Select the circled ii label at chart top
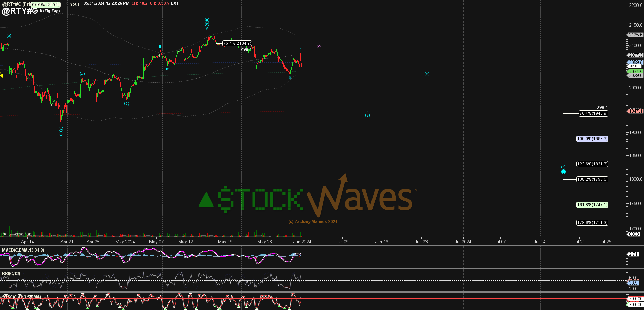Image resolution: width=644 pixels, height=310 pixels. pos(207,20)
